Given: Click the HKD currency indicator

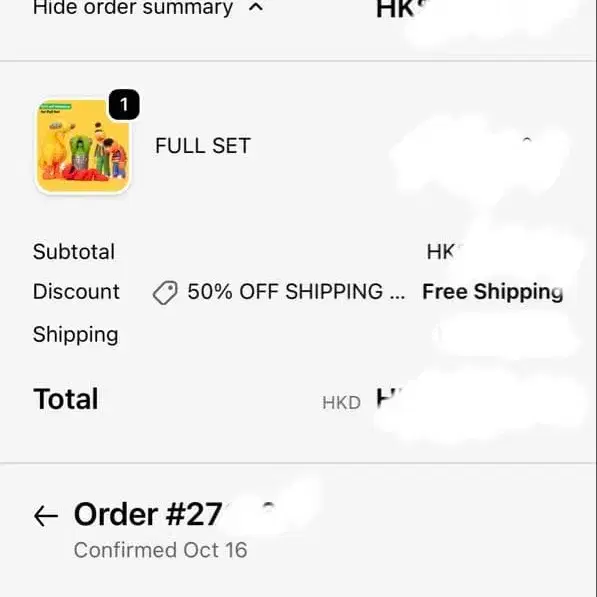Looking at the screenshot, I should tap(342, 403).
